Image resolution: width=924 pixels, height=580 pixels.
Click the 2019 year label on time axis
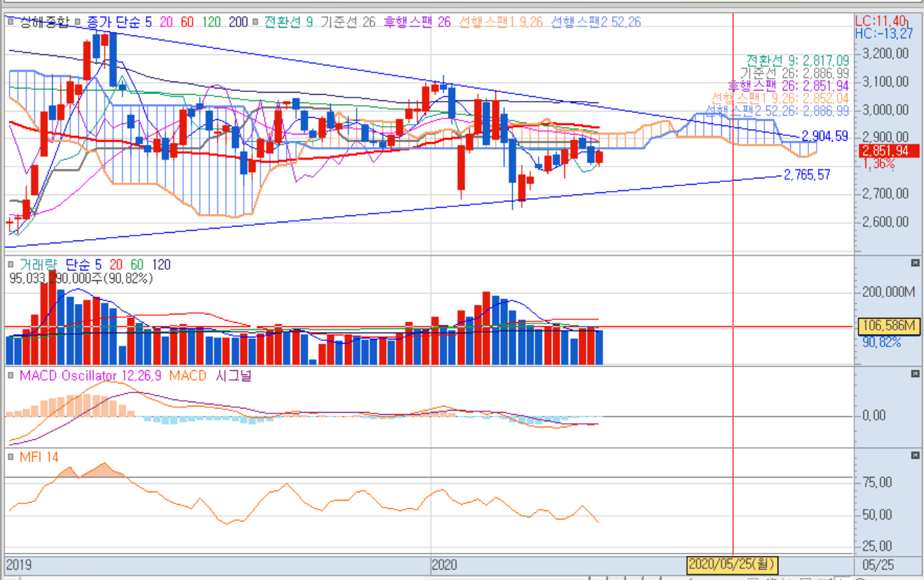tap(19, 564)
